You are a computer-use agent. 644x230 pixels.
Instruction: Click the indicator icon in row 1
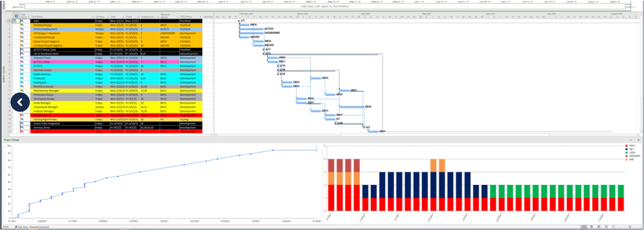15,21
